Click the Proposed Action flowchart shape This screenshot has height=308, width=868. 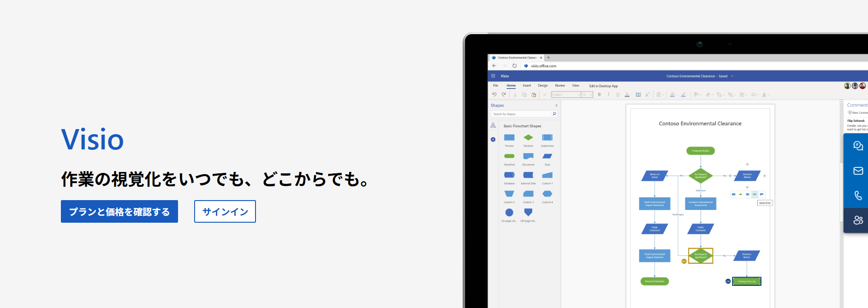pos(701,151)
